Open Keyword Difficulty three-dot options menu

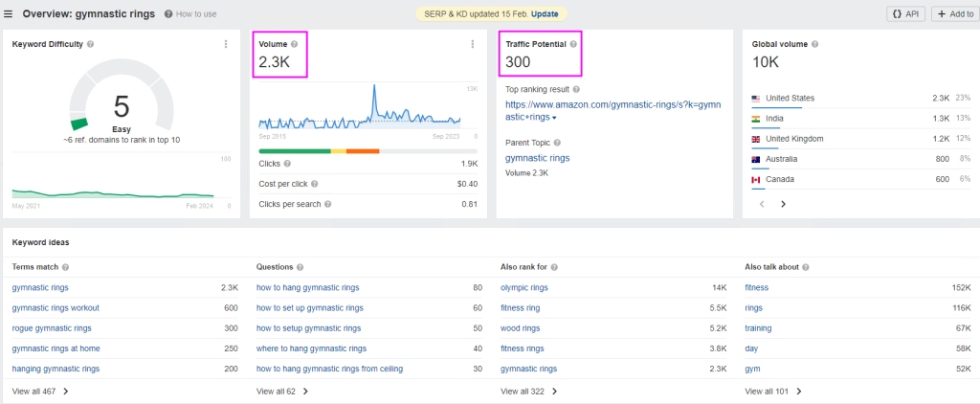pyautogui.click(x=226, y=44)
